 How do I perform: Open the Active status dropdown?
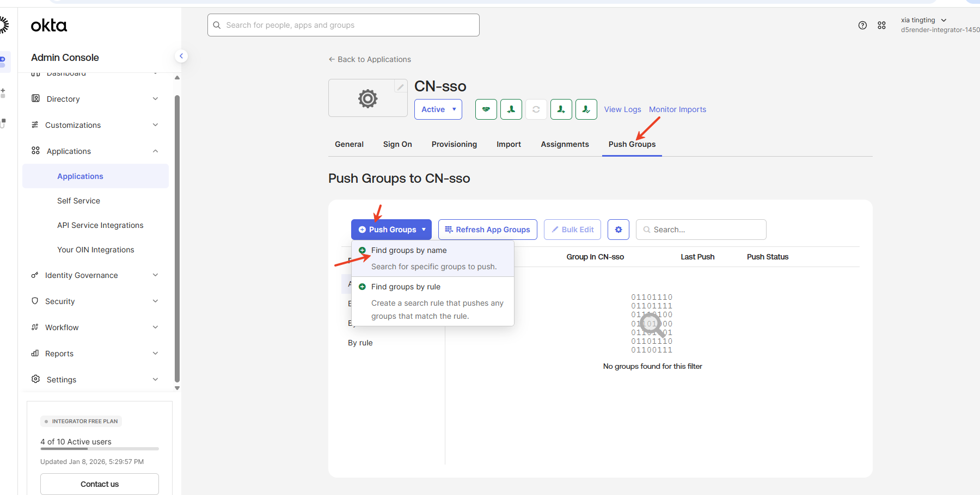click(x=438, y=109)
